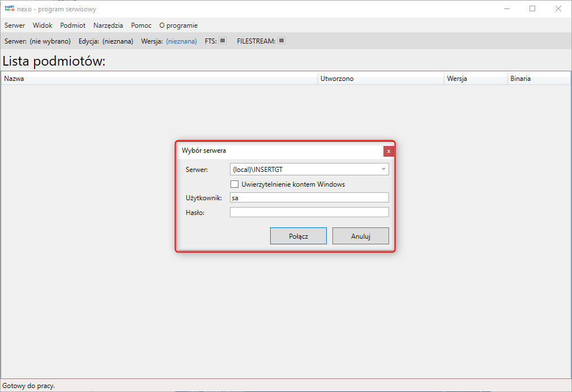Open the Podmiot menu
The height and width of the screenshot is (392, 572).
click(x=72, y=25)
